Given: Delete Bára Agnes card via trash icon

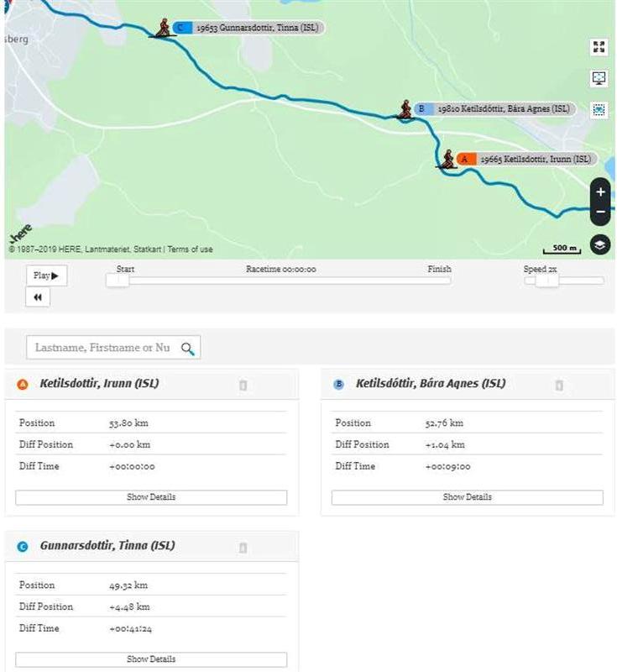Looking at the screenshot, I should pyautogui.click(x=559, y=385).
